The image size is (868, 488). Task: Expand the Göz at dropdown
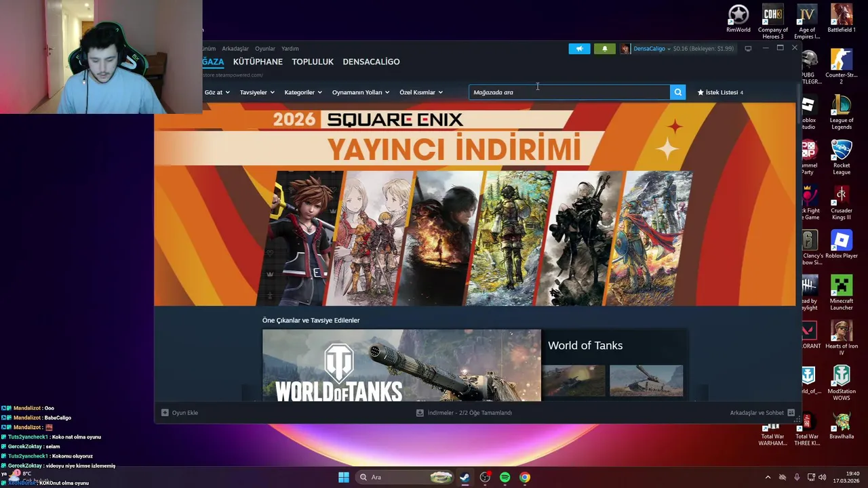pos(217,92)
